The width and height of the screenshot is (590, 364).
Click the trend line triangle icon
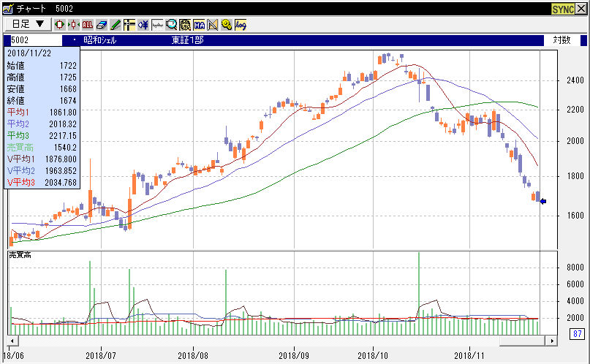pyautogui.click(x=213, y=24)
